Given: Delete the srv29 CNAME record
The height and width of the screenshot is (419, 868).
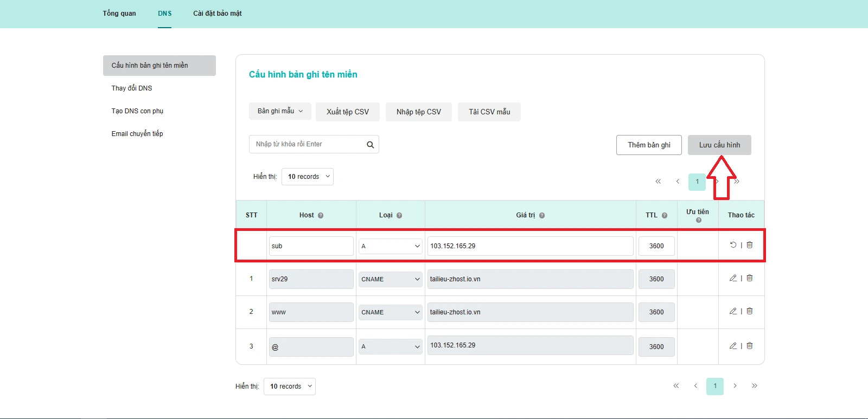Looking at the screenshot, I should pyautogui.click(x=750, y=278).
